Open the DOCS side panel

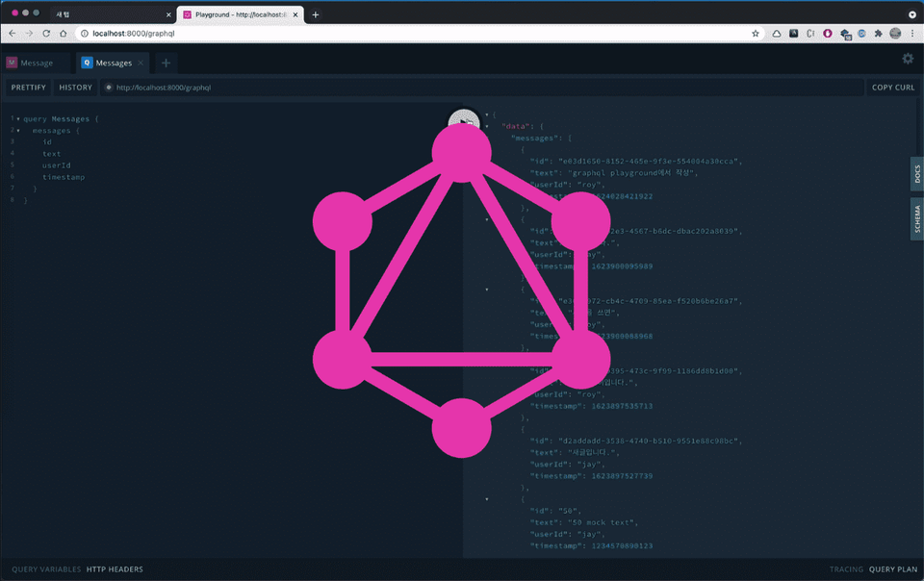tap(917, 174)
